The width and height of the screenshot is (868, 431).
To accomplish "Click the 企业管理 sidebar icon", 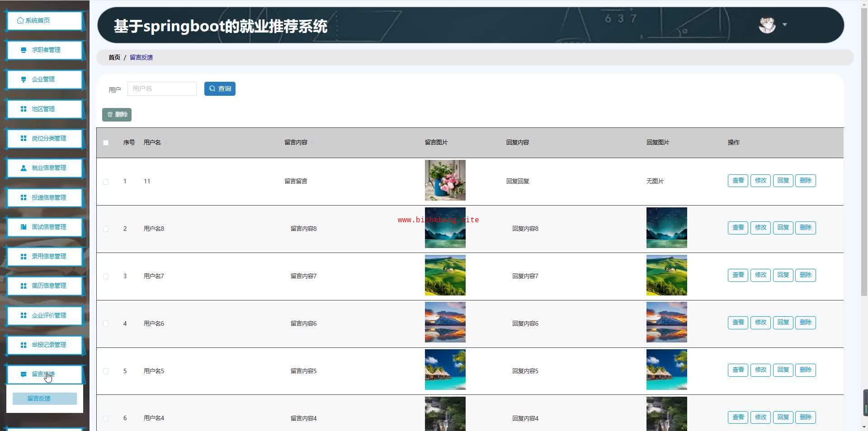I will click(x=24, y=80).
